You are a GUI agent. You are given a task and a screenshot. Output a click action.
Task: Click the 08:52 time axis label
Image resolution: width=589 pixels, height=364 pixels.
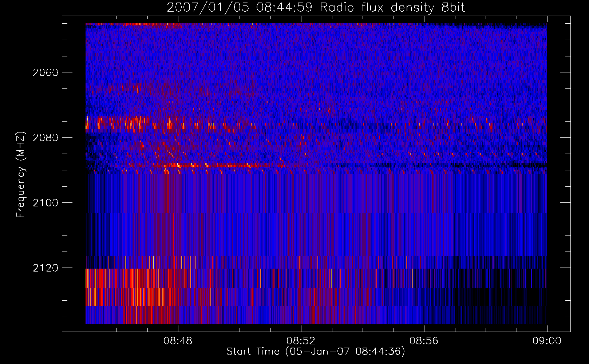[301, 341]
